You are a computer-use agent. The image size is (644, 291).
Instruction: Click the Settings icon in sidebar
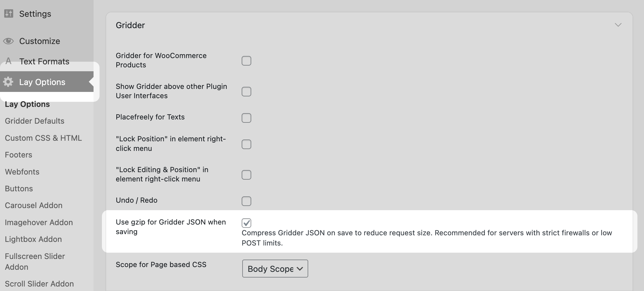click(x=8, y=13)
